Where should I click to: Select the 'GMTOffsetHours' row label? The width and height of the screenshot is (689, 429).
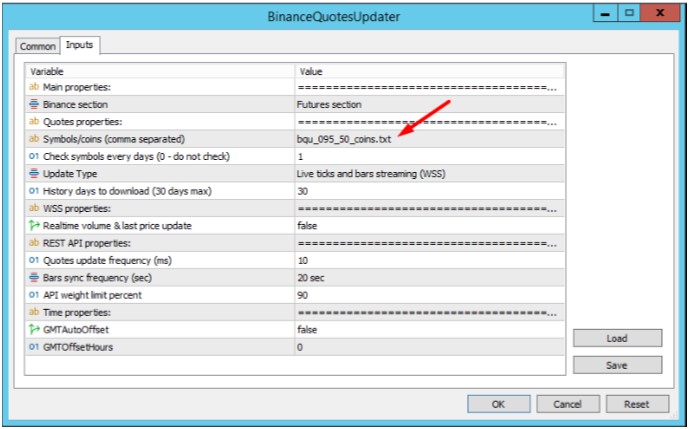(78, 347)
